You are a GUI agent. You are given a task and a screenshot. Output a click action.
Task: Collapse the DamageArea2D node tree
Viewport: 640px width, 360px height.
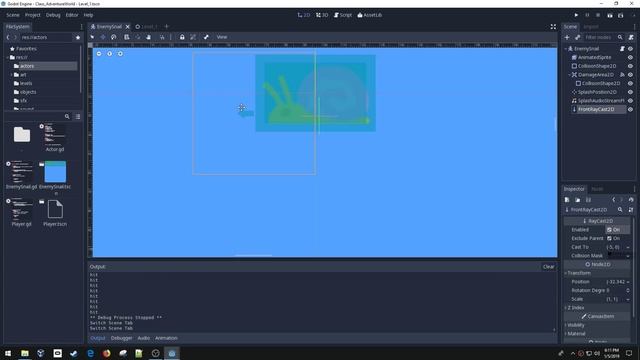tap(569, 75)
